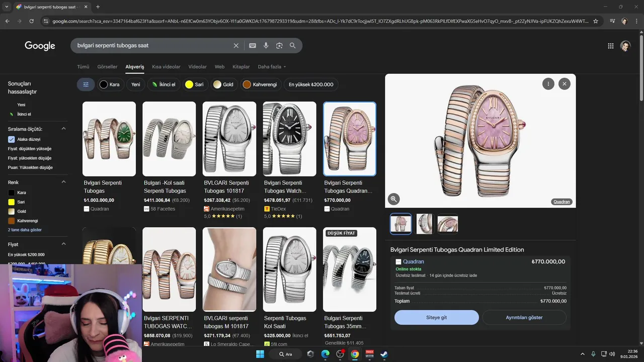Reload the page
644x362 pixels.
coord(31,21)
